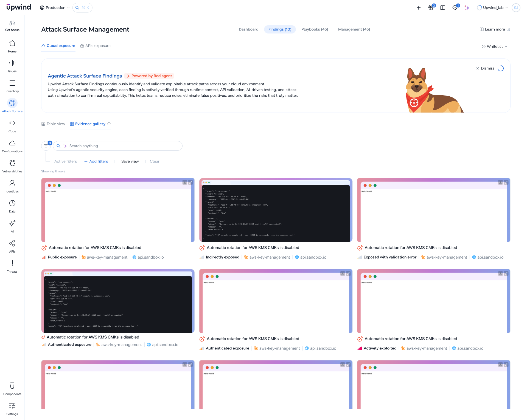
Task: Open Vulnerabilities bug icon
Action: click(x=12, y=163)
